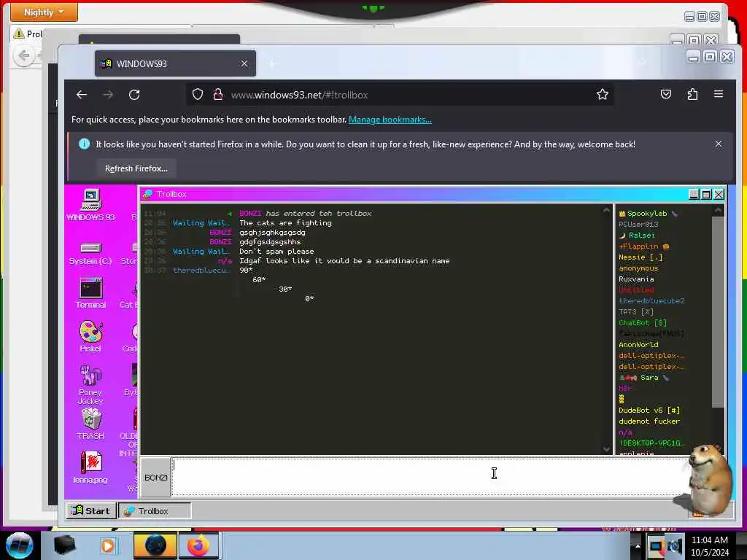Image resolution: width=747 pixels, height=560 pixels.
Task: Click the BONZI nickname button
Action: pos(156,477)
